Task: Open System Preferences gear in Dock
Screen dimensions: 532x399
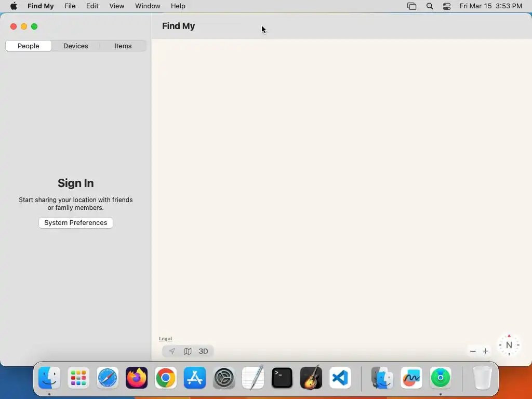Action: click(224, 378)
